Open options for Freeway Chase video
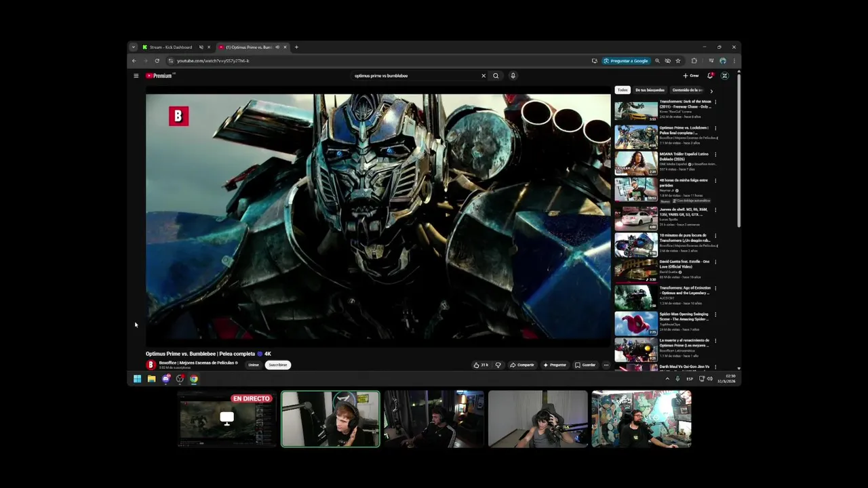 tap(715, 102)
